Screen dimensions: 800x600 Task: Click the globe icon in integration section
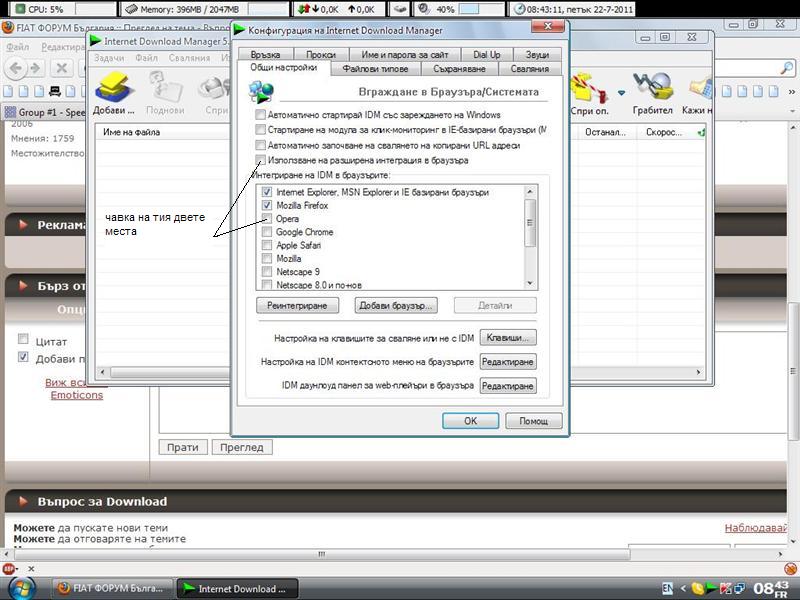(261, 92)
